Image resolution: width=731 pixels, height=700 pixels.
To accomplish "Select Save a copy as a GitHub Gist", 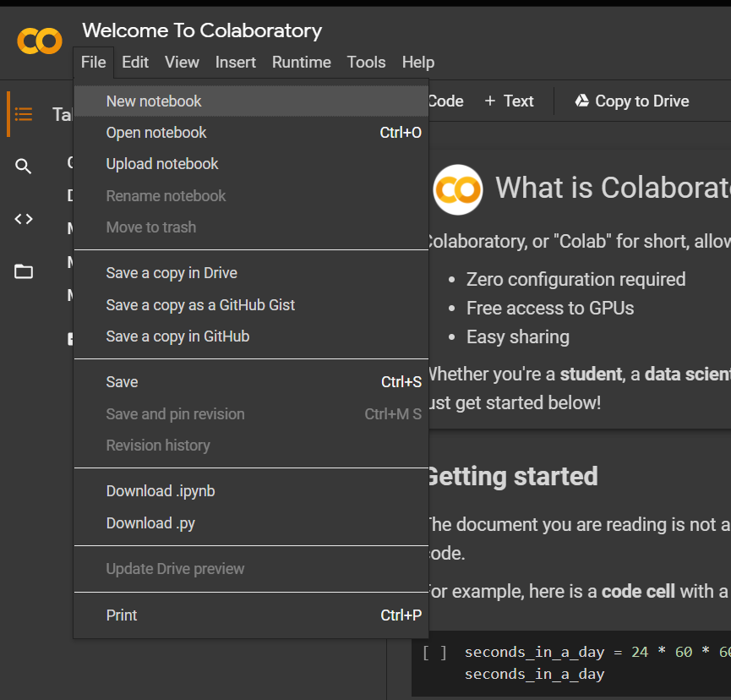I will pos(251,305).
